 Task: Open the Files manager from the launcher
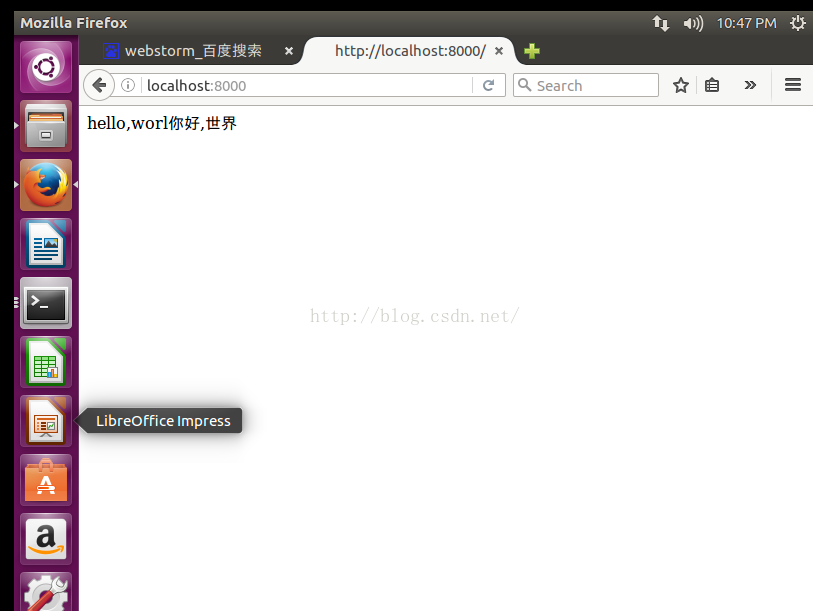pos(46,126)
